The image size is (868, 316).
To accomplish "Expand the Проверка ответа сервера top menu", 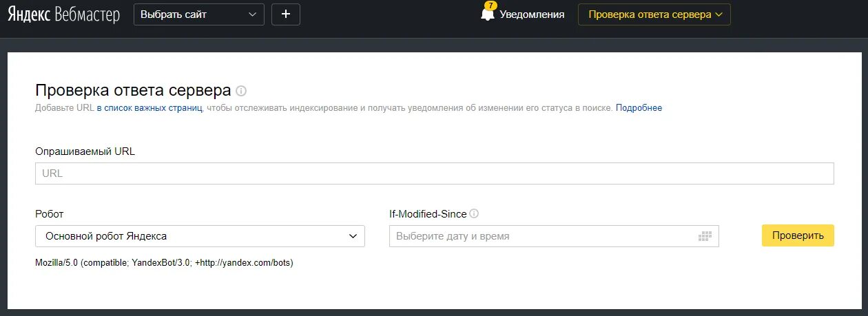I will coord(654,14).
